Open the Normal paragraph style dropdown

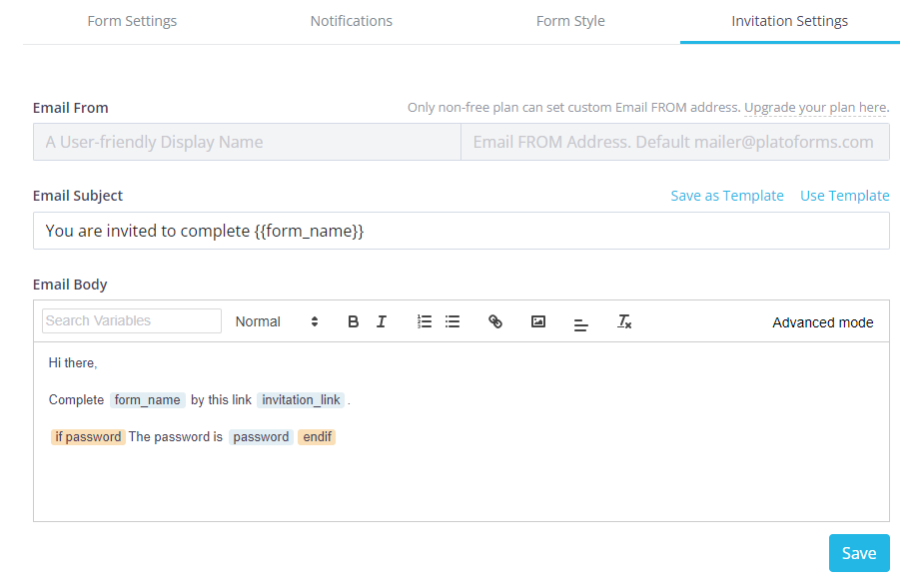point(277,321)
